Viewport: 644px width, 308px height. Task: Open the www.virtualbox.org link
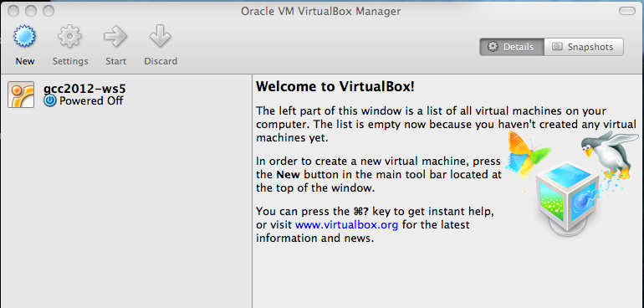346,225
